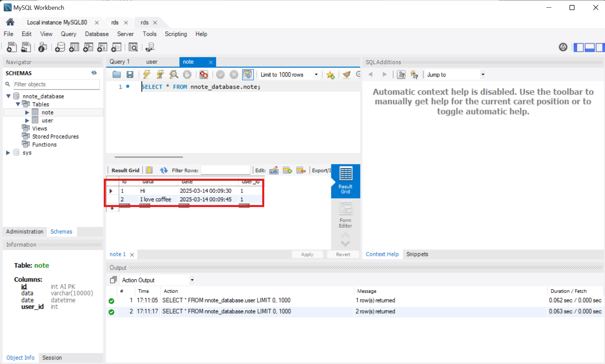The width and height of the screenshot is (605, 364).
Task: Collapse the Tables node
Action: tap(18, 104)
